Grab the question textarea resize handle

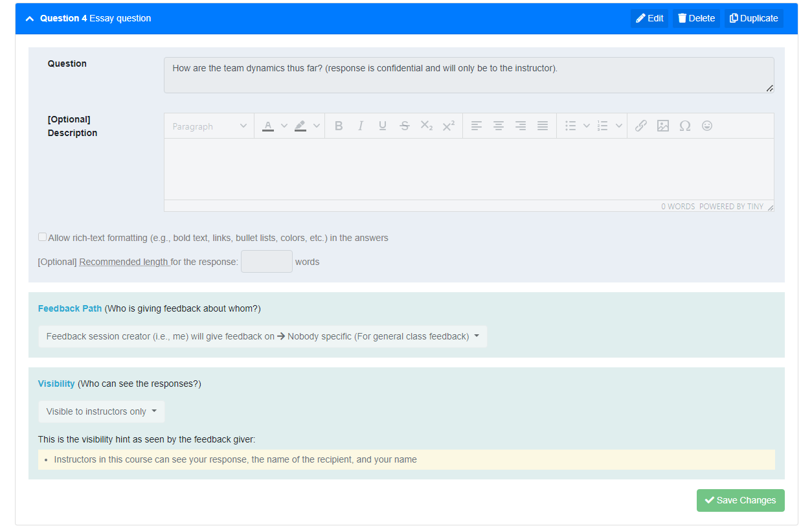click(769, 88)
